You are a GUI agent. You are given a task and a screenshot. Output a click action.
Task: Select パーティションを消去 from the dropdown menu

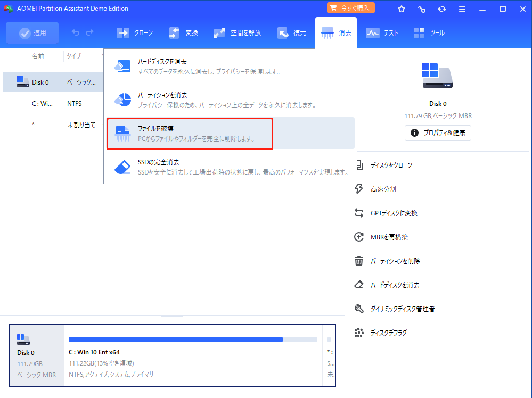pyautogui.click(x=231, y=100)
